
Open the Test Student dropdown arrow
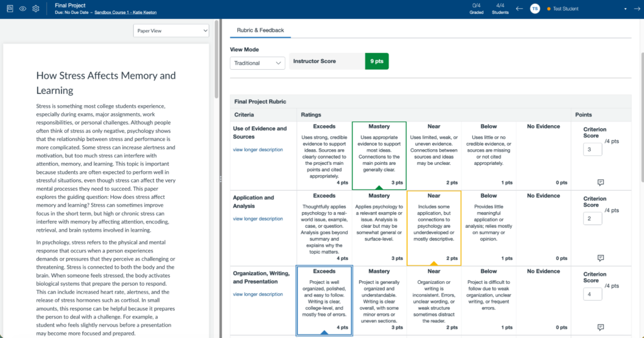626,9
